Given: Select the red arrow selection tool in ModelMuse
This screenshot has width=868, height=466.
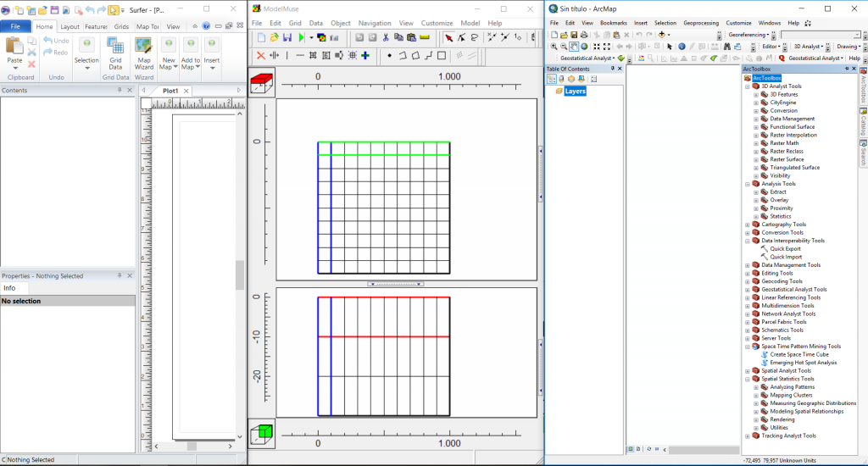Looking at the screenshot, I should (448, 37).
